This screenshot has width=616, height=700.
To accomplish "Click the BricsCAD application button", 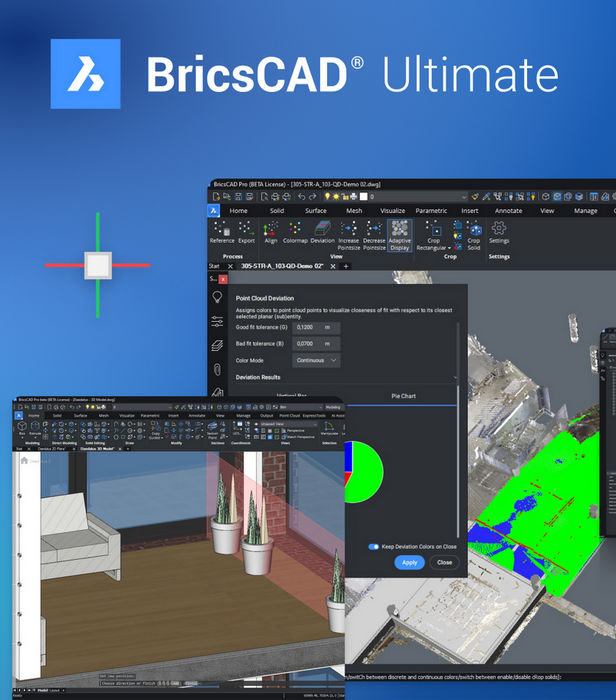I will coord(214,210).
